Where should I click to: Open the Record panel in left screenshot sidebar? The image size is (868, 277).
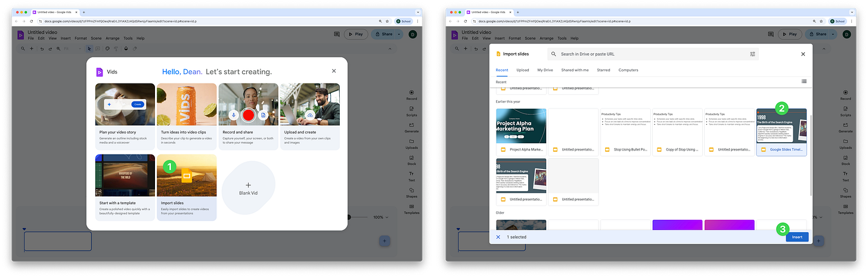point(411,95)
